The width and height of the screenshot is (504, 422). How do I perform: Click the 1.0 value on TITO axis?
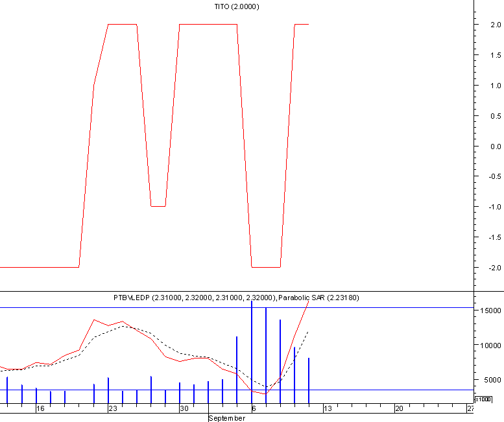pyautogui.click(x=496, y=86)
